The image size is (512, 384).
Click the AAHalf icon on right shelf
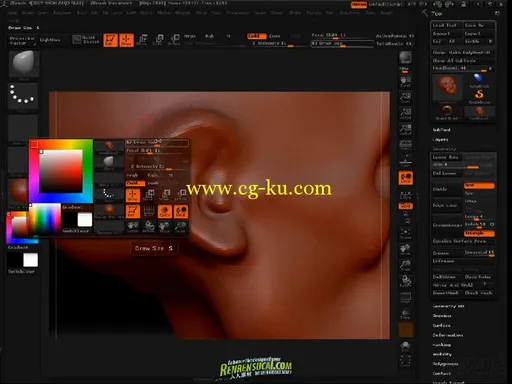(405, 129)
